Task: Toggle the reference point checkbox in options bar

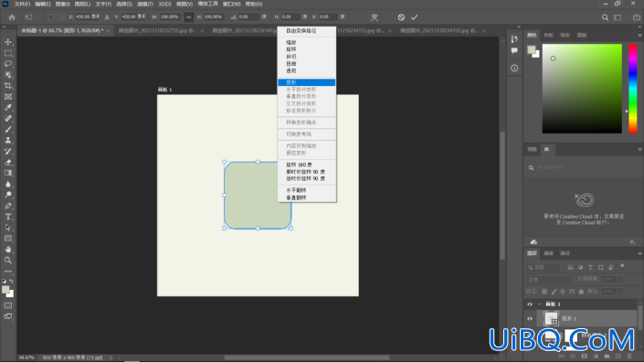Action: pyautogui.click(x=50, y=17)
